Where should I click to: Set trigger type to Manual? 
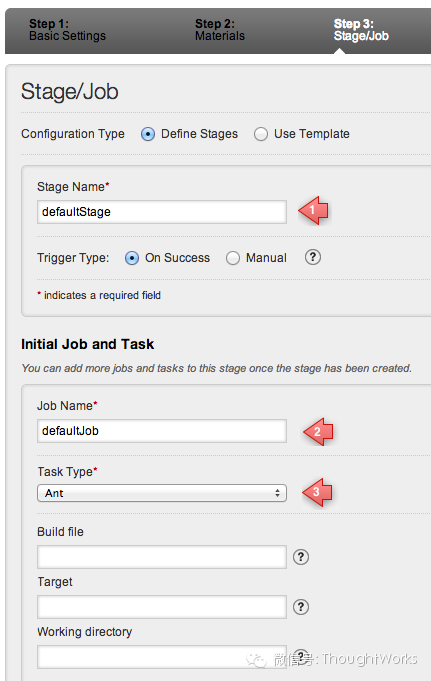232,258
